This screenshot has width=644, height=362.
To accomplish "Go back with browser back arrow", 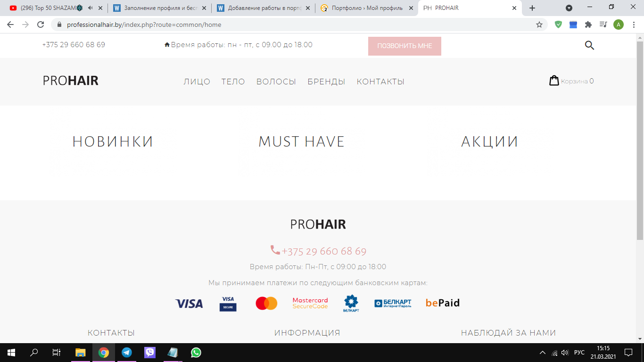I will [x=10, y=25].
